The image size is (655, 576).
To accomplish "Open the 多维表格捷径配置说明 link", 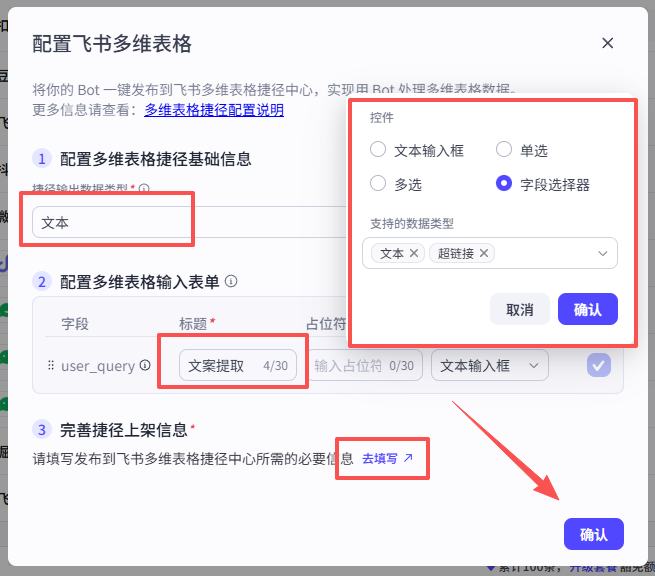I will (214, 110).
